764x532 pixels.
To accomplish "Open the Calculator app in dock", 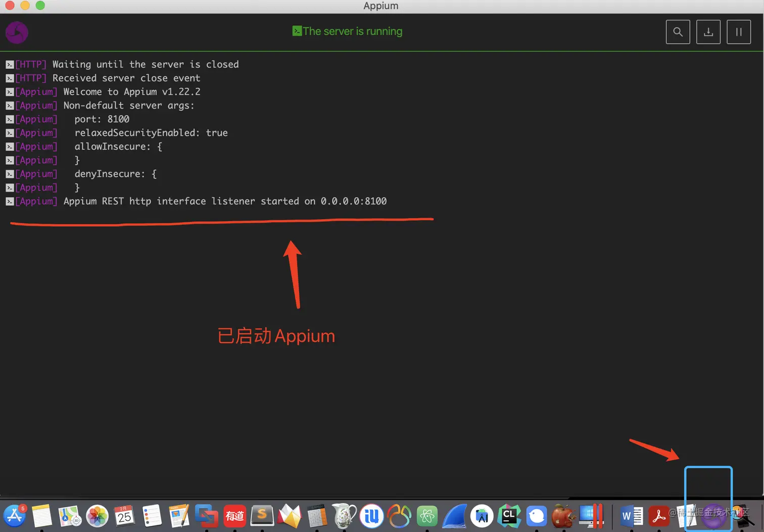I will (x=317, y=516).
